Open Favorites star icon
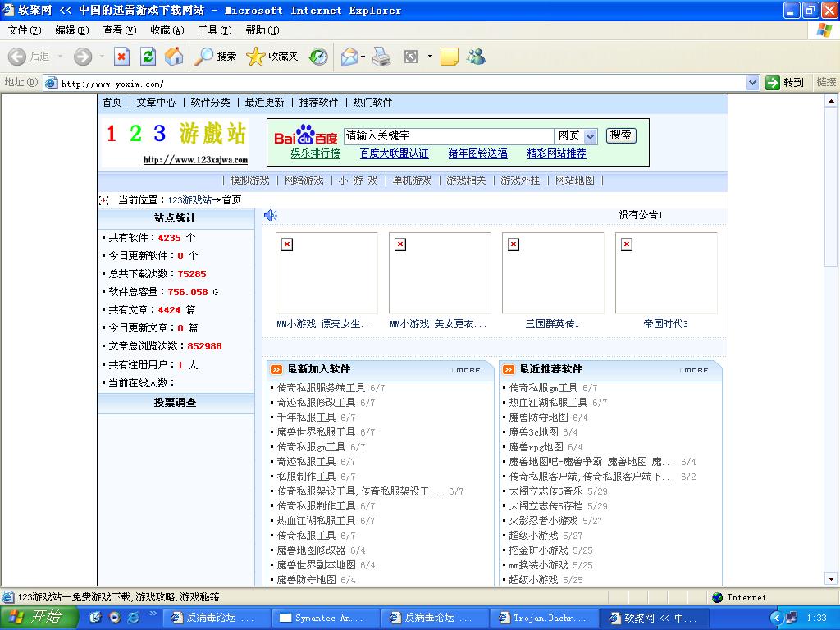 pos(256,57)
